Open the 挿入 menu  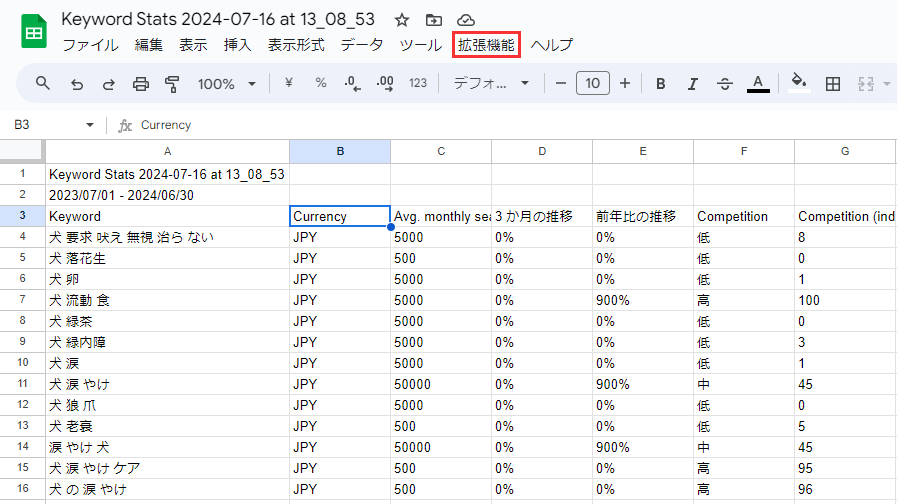point(237,45)
